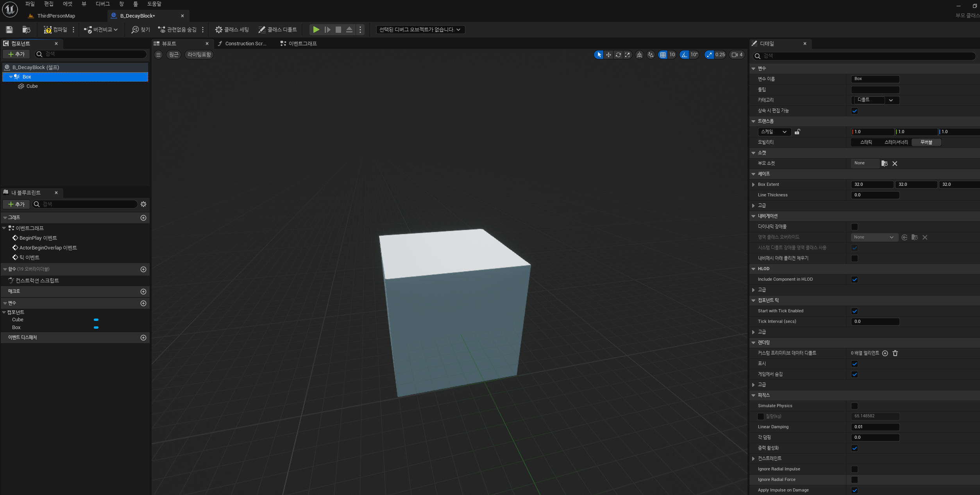Choose the Translate (move) gizmo tool
This screenshot has height=495, width=980.
[x=608, y=55]
